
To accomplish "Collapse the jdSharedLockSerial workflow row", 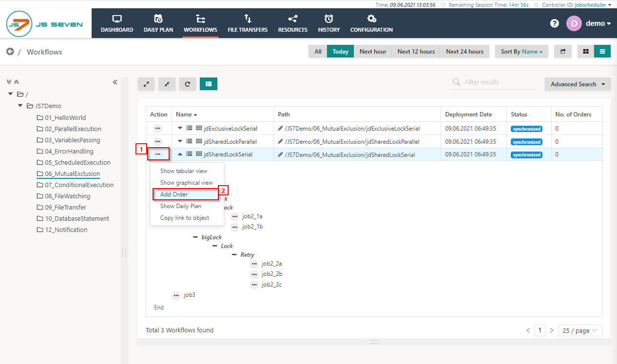I will tap(180, 154).
